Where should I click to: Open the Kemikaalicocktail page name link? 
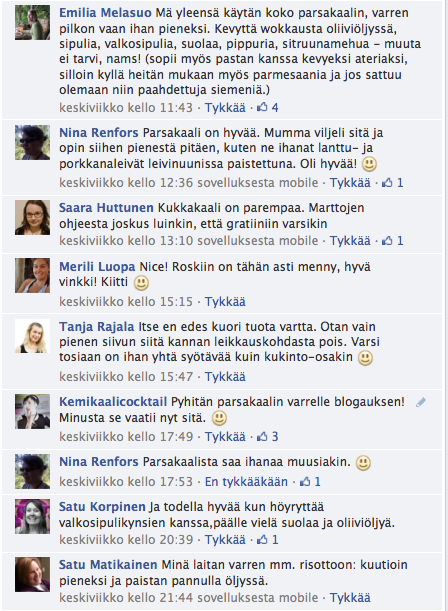coord(113,401)
